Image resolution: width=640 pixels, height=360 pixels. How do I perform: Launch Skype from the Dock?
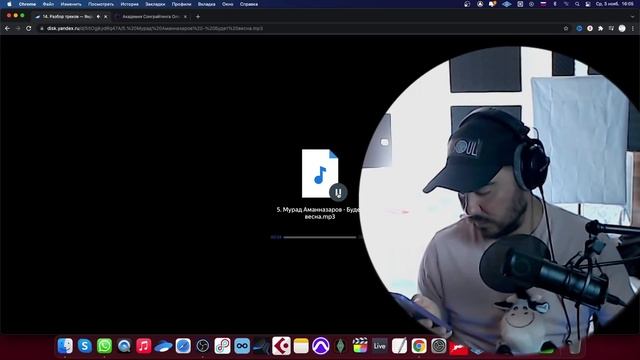pos(84,346)
